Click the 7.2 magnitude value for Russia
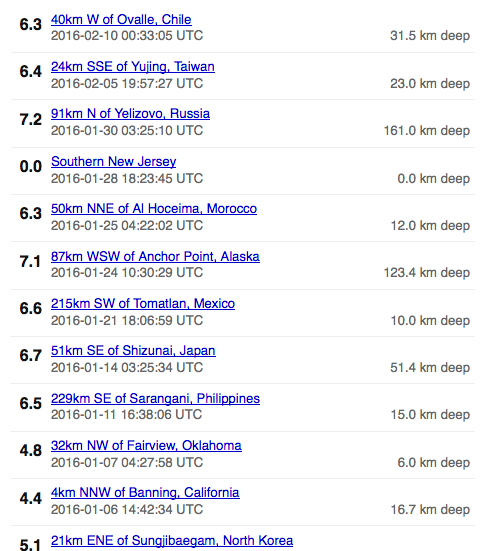This screenshot has width=491, height=551. click(x=31, y=119)
